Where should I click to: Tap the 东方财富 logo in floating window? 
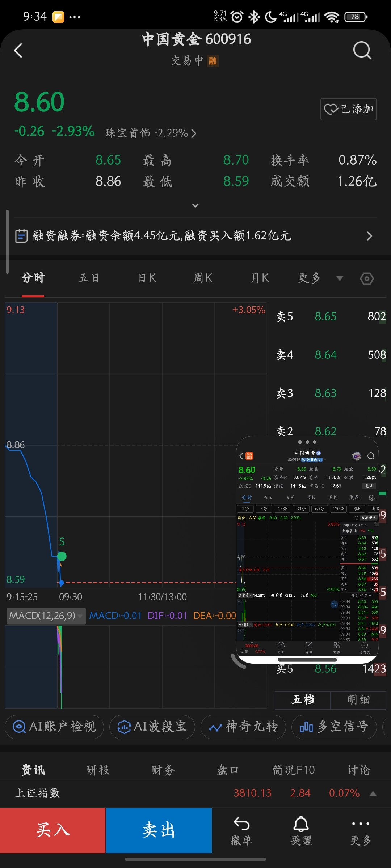249,456
